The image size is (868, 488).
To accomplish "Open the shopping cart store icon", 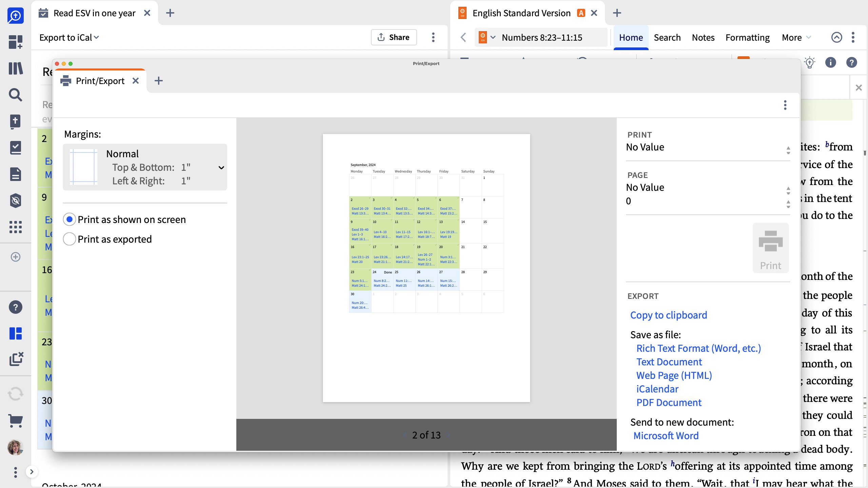I will point(15,421).
